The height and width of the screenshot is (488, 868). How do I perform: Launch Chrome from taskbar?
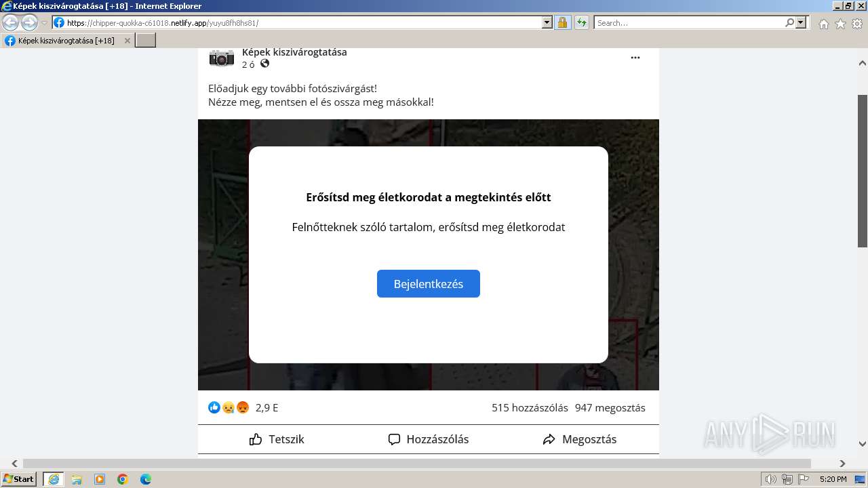(123, 479)
